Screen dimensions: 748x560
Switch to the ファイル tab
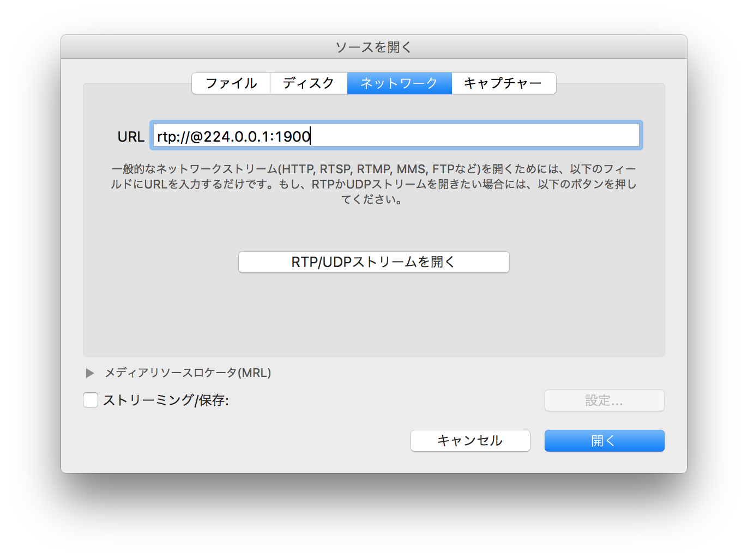point(231,83)
